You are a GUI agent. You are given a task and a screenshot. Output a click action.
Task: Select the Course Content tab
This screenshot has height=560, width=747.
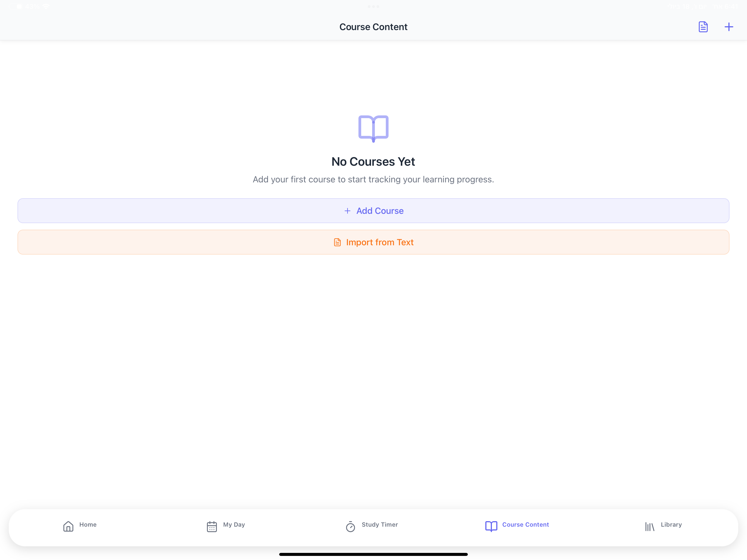[x=517, y=526]
